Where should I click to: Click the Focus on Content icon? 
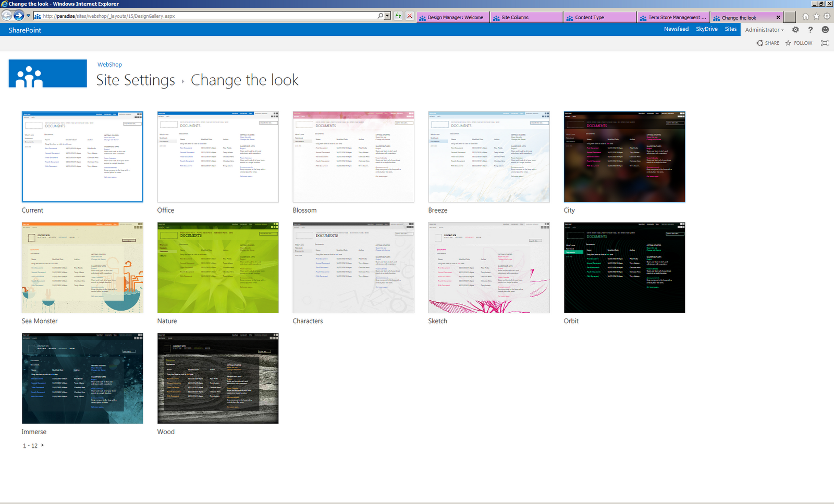(x=825, y=43)
